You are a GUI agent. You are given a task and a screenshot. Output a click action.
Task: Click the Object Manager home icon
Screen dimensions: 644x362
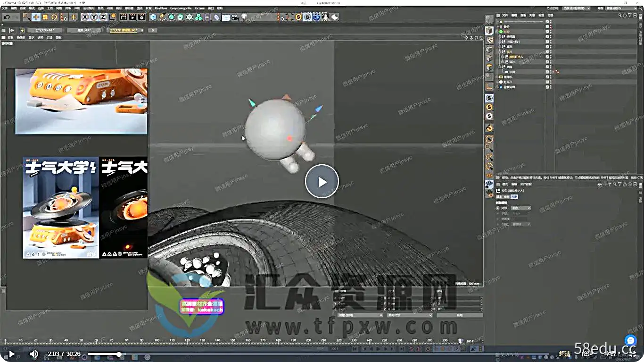625,15
